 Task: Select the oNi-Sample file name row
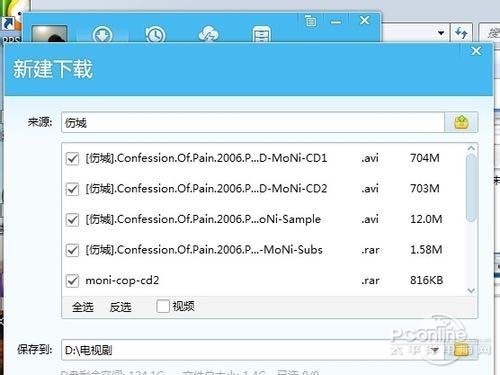tap(203, 219)
